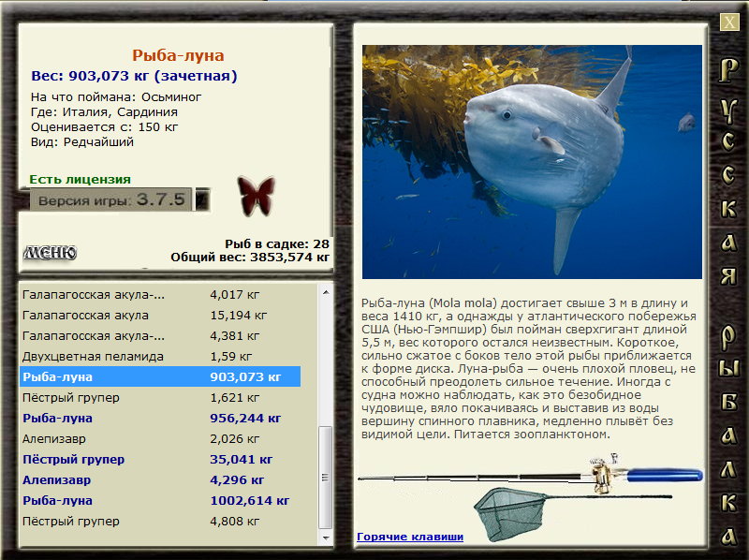Image resolution: width=749 pixels, height=560 pixels.
Task: Select the Галапагосская акула row weighing 4,381 кг
Action: pos(161,336)
